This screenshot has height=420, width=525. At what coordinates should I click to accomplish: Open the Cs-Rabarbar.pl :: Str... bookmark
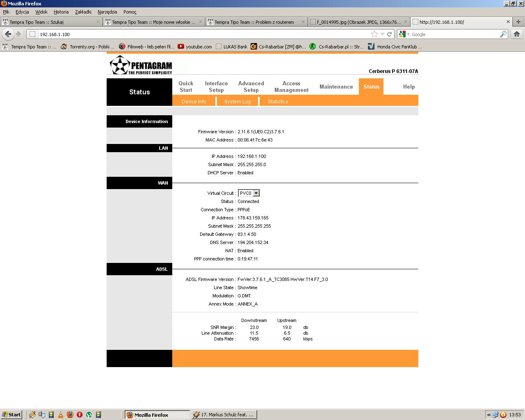pos(336,46)
